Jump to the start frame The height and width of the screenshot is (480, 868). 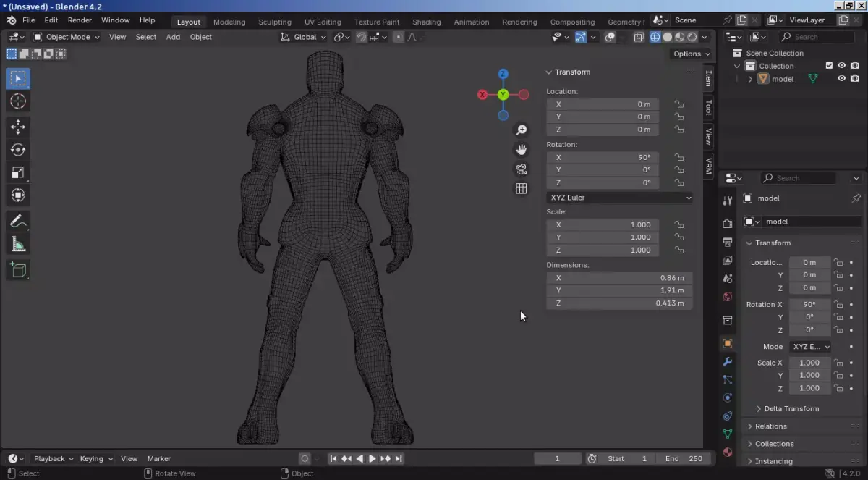click(x=333, y=459)
